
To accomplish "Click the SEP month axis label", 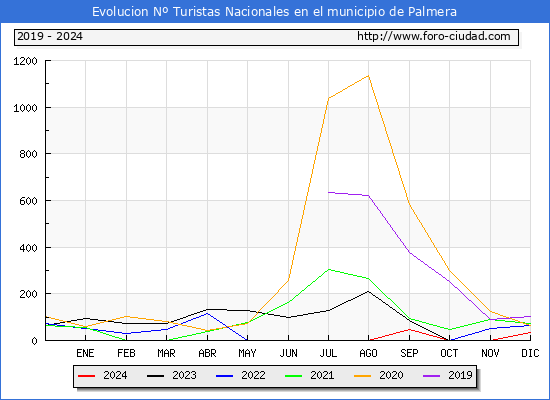I will click(x=409, y=353).
